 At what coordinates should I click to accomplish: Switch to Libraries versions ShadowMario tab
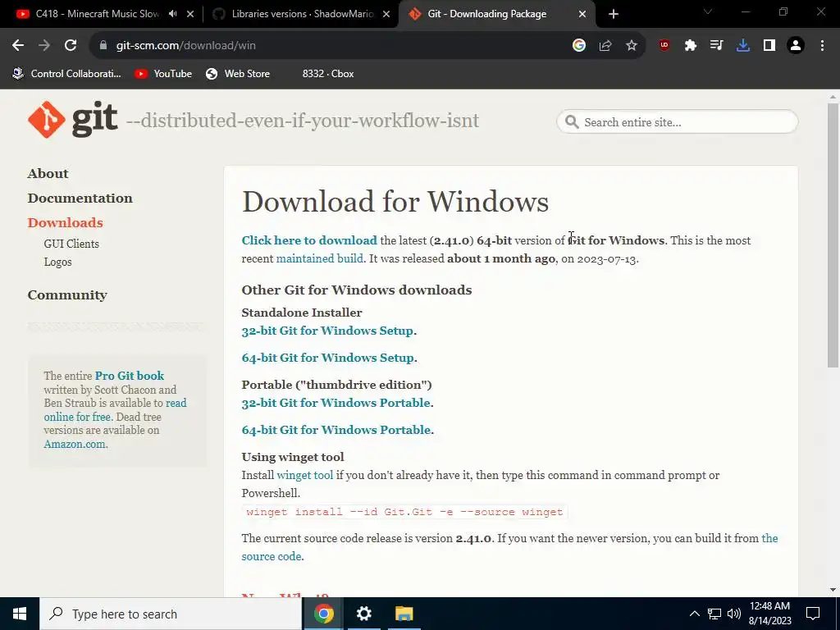[x=303, y=14]
